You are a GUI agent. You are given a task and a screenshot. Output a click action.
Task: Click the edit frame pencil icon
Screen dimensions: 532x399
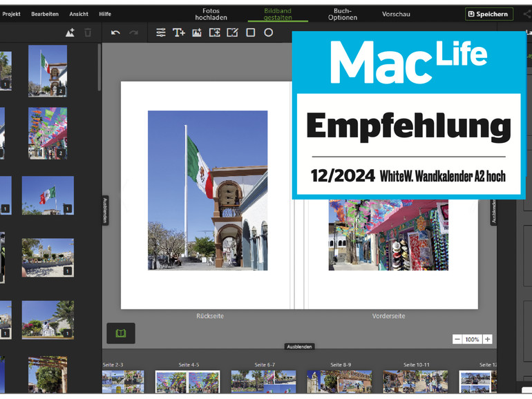pyautogui.click(x=232, y=32)
